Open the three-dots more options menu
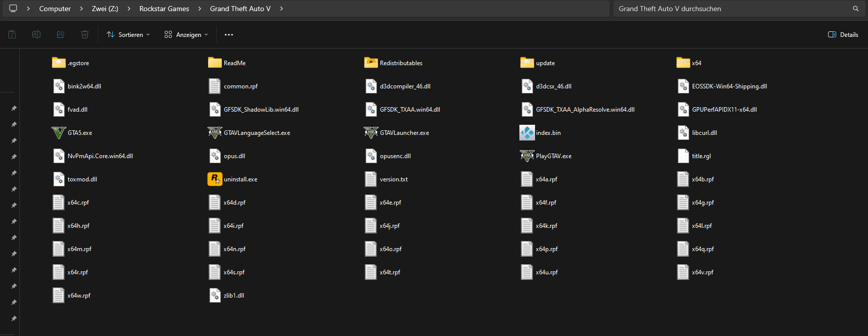Image resolution: width=868 pixels, height=336 pixels. [229, 35]
